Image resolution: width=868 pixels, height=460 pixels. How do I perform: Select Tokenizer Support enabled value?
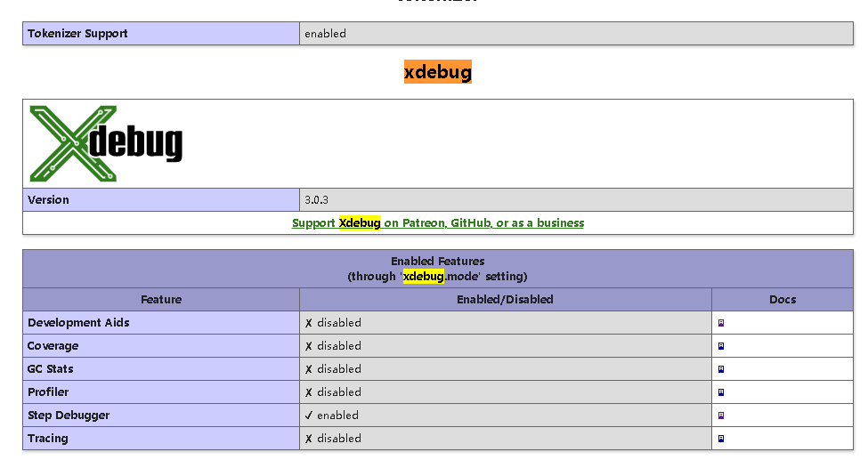[326, 33]
